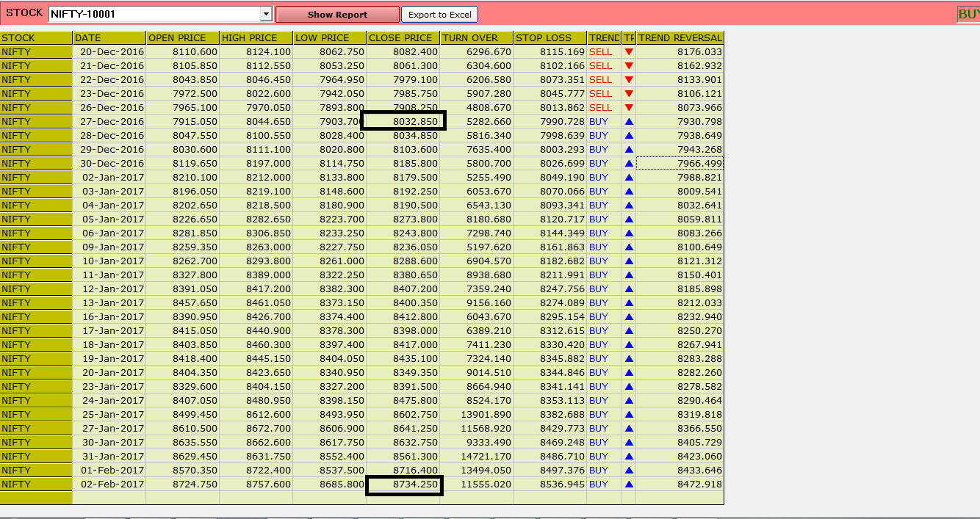Click the NIFTY stock cell for 20-Dec-2016
The width and height of the screenshot is (980, 519).
(x=36, y=52)
